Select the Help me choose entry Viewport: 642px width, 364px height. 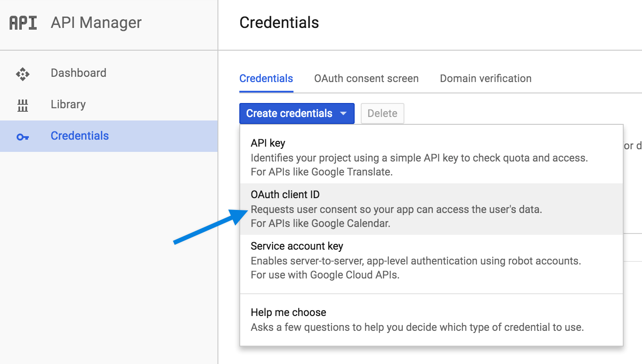288,312
